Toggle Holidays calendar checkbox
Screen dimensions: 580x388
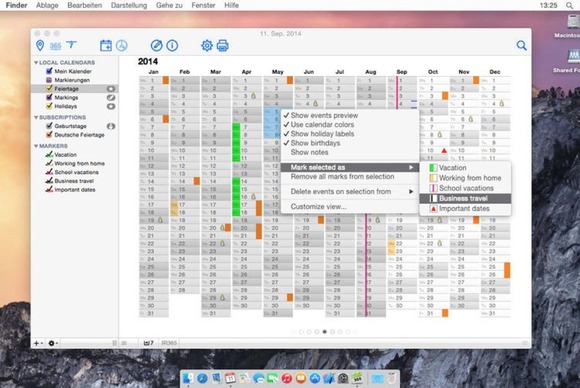coord(49,106)
